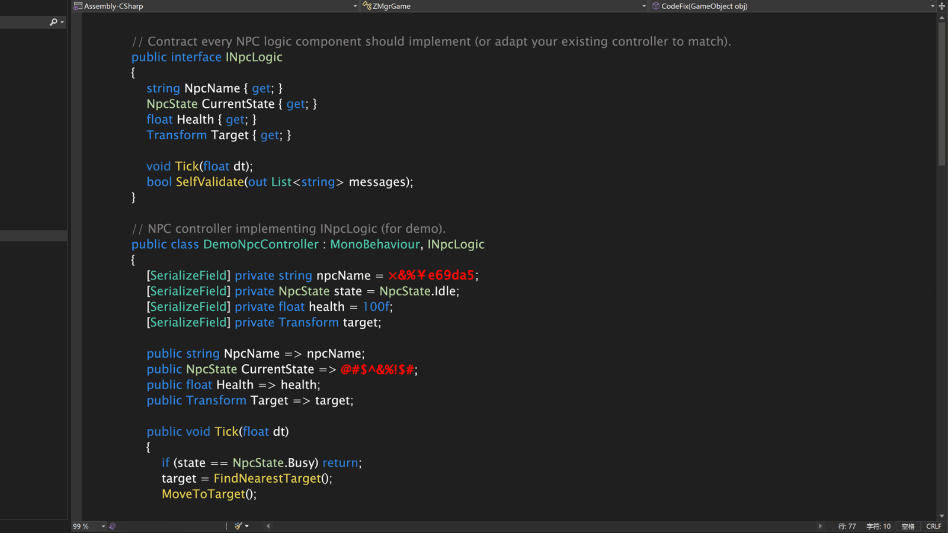Expand the code cleanup options arrow

click(247, 526)
